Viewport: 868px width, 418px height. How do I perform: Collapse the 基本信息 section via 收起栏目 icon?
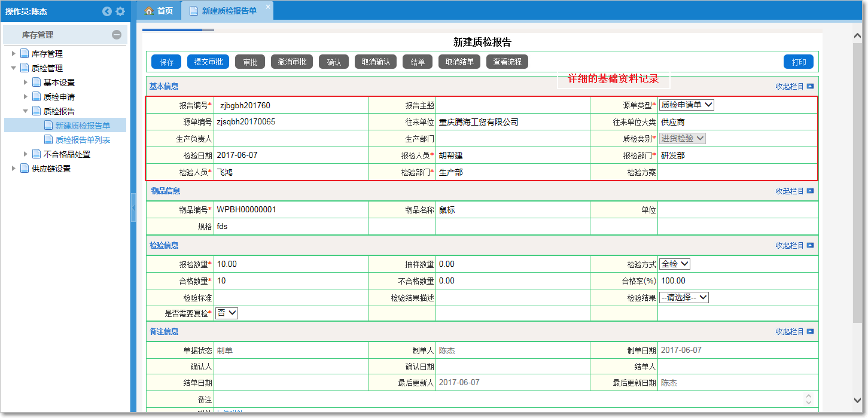(x=810, y=86)
